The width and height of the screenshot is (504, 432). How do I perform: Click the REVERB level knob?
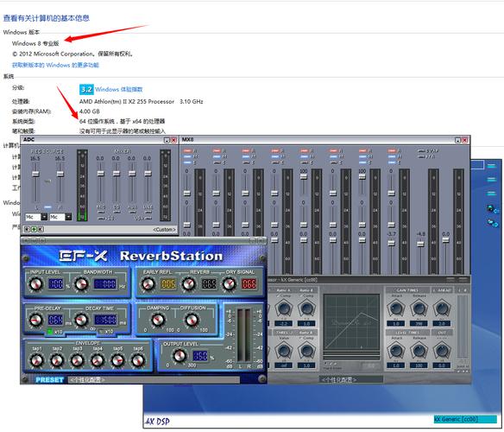click(189, 284)
